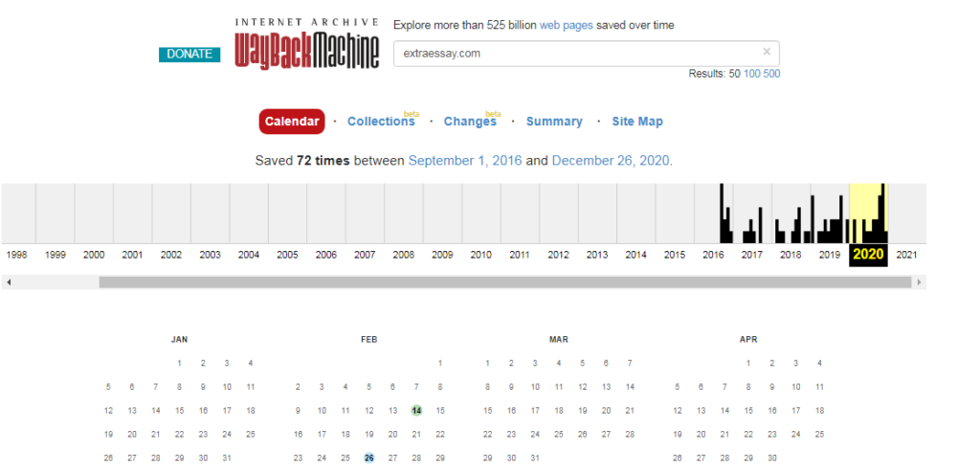Image resolution: width=980 pixels, height=474 pixels.
Task: Click the APR month heading
Action: [x=748, y=340]
